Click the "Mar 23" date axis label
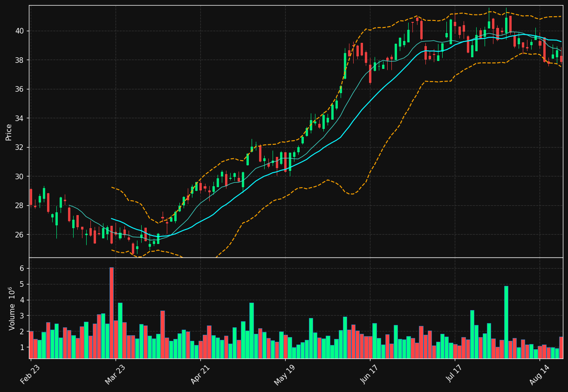The width and height of the screenshot is (568, 392). pyautogui.click(x=115, y=375)
